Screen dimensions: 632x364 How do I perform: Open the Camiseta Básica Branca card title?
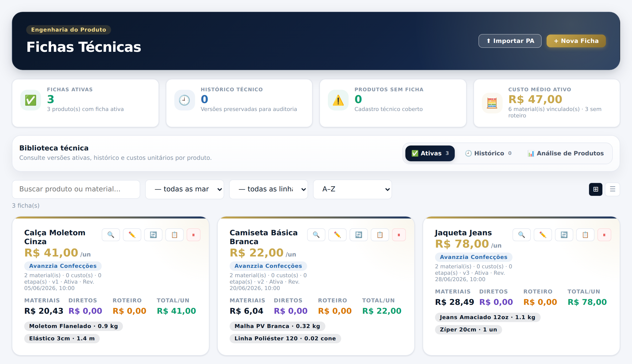[x=264, y=237]
